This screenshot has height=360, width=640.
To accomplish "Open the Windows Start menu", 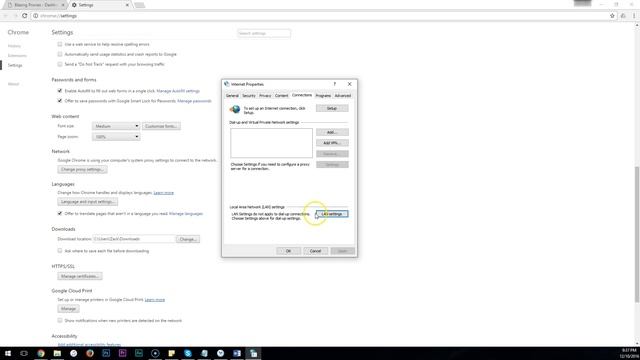I will [x=8, y=353].
